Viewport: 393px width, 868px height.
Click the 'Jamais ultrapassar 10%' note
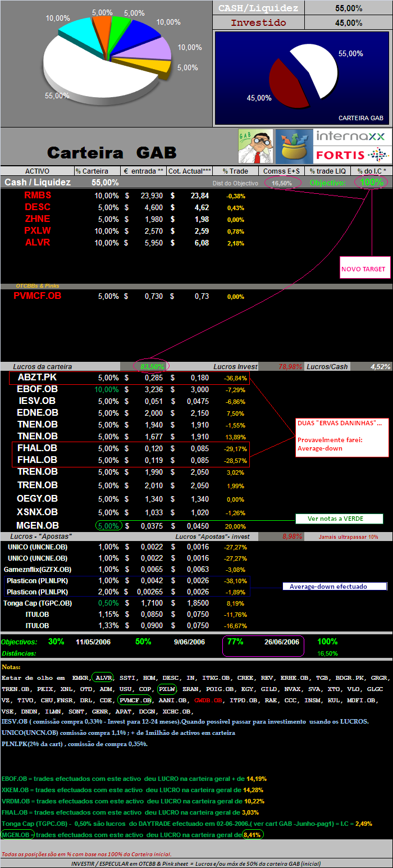[x=348, y=537]
